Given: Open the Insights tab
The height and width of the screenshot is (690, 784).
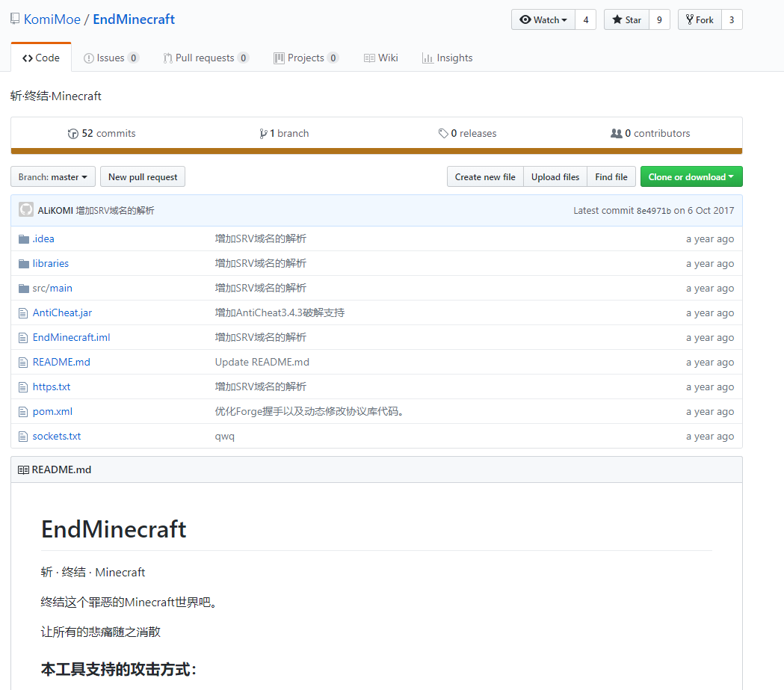Looking at the screenshot, I should 447,58.
